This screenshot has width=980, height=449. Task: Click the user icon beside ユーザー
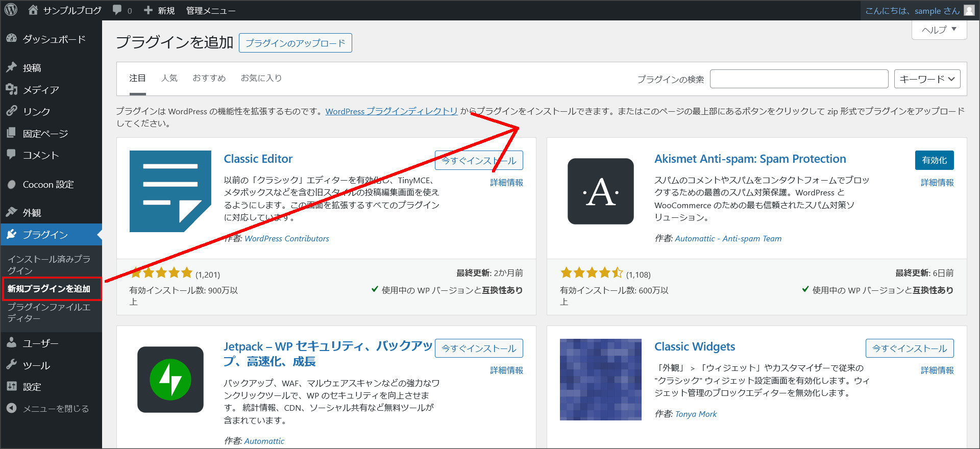11,343
